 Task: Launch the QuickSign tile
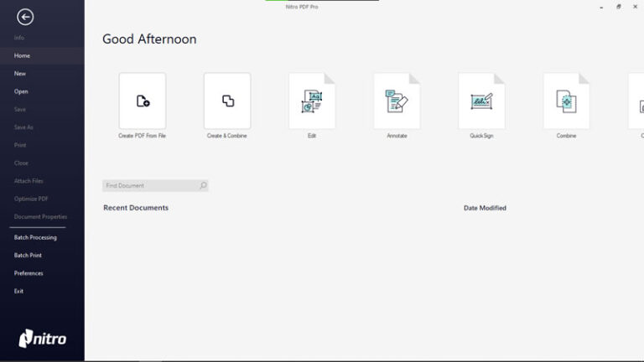point(481,101)
